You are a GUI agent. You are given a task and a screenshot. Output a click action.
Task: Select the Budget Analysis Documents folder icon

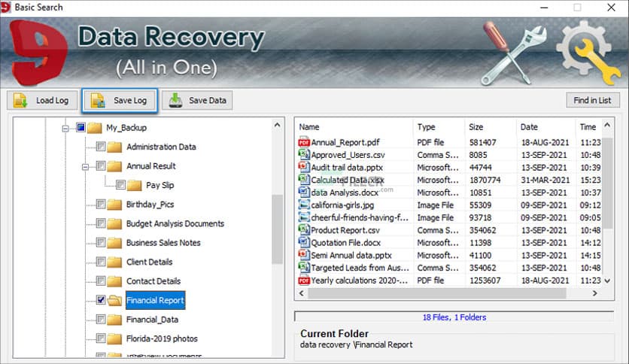point(114,223)
